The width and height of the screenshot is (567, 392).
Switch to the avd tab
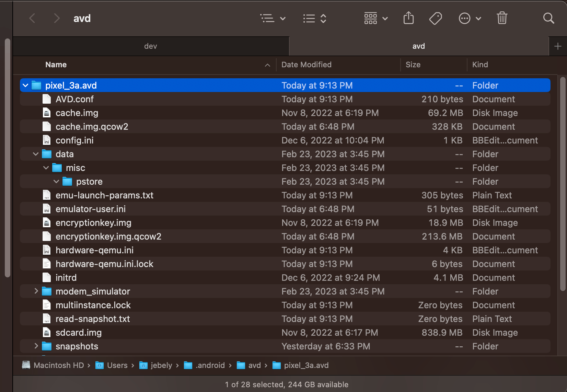[x=419, y=46]
